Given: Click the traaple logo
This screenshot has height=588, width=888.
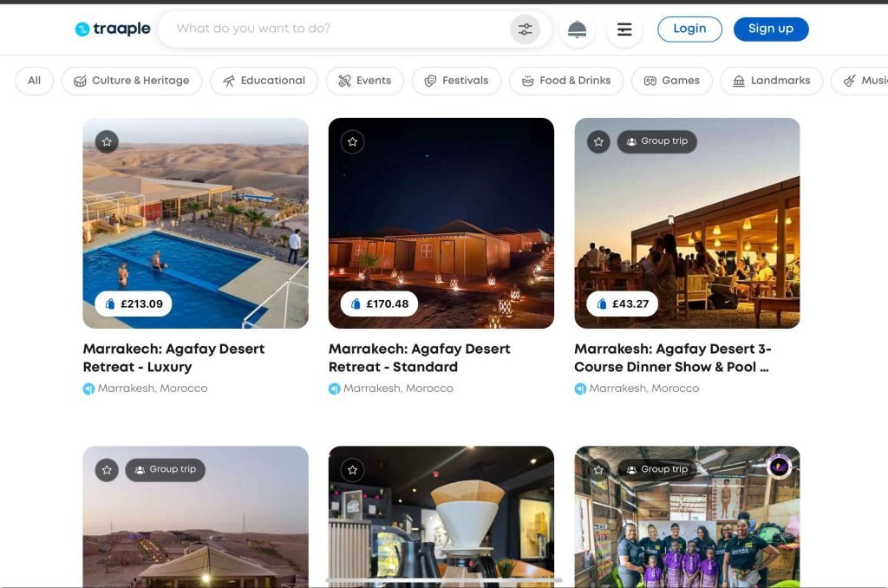Looking at the screenshot, I should 113,29.
